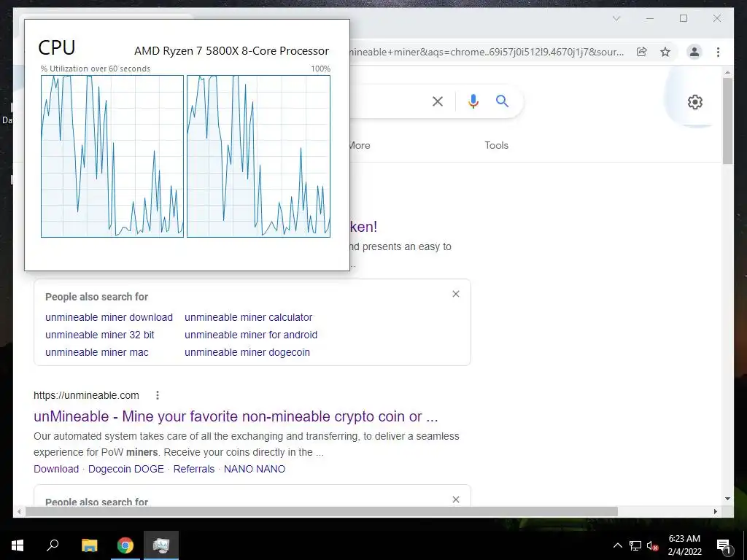Image resolution: width=747 pixels, height=560 pixels.
Task: Start voice search with the microphone
Action: (x=473, y=101)
